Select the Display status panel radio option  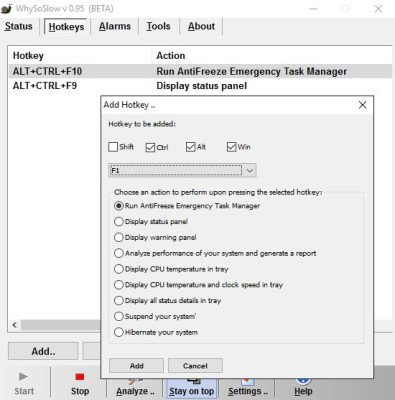pyautogui.click(x=119, y=222)
